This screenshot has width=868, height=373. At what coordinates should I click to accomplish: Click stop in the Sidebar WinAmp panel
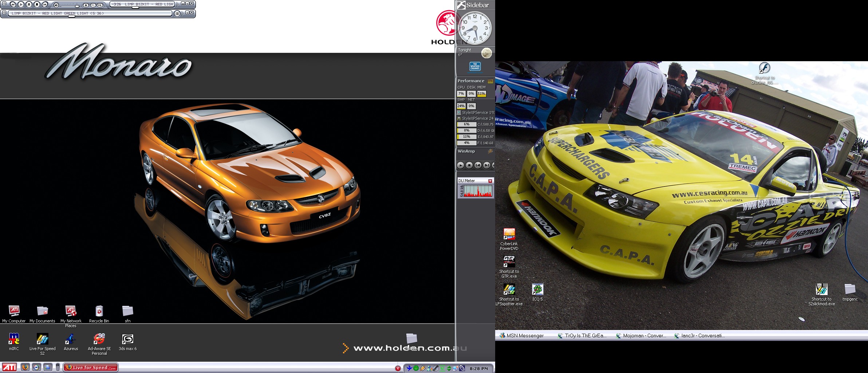469,165
